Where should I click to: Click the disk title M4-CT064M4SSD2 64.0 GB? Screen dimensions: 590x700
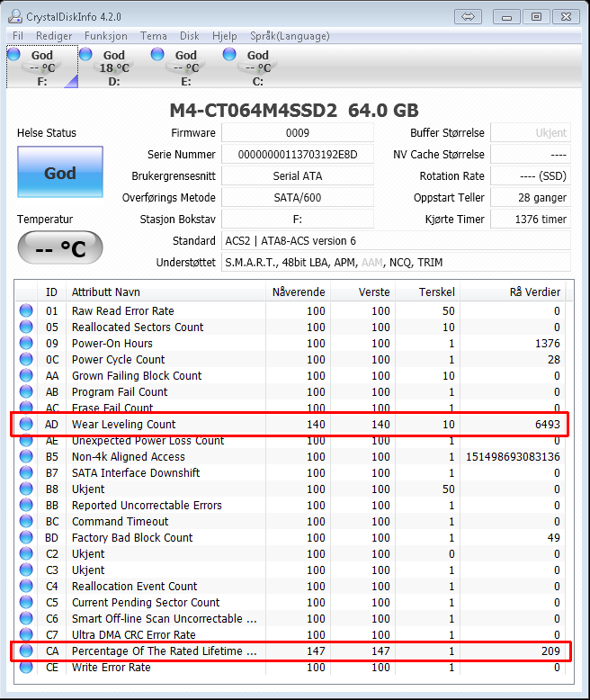pyautogui.click(x=295, y=111)
